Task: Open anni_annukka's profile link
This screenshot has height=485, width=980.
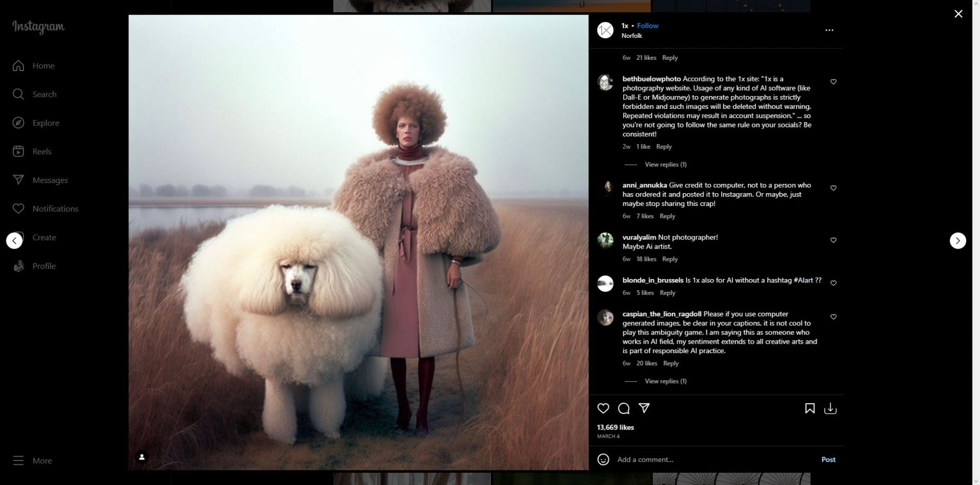Action: (644, 185)
